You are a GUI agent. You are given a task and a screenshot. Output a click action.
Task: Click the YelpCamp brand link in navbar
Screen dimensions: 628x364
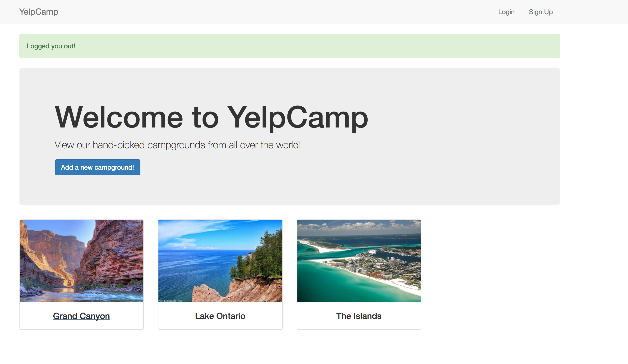39,12
